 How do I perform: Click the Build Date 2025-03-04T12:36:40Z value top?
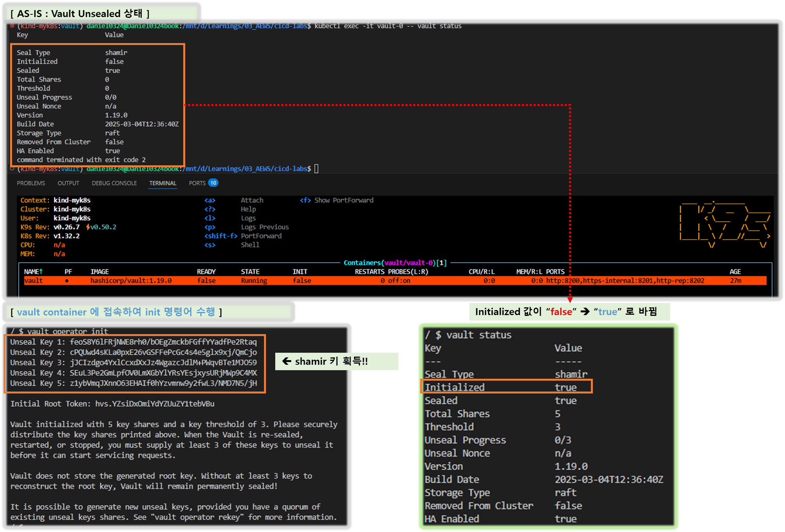142,124
